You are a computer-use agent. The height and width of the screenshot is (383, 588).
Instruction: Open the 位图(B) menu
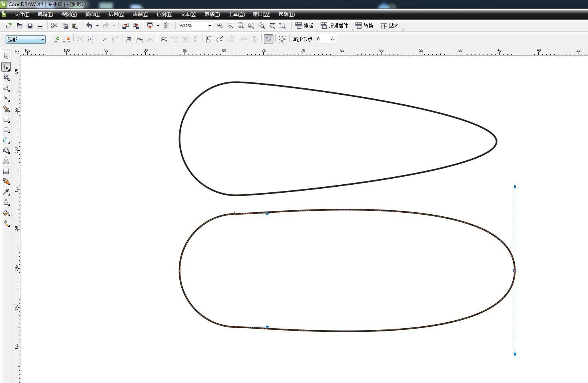[x=164, y=14]
